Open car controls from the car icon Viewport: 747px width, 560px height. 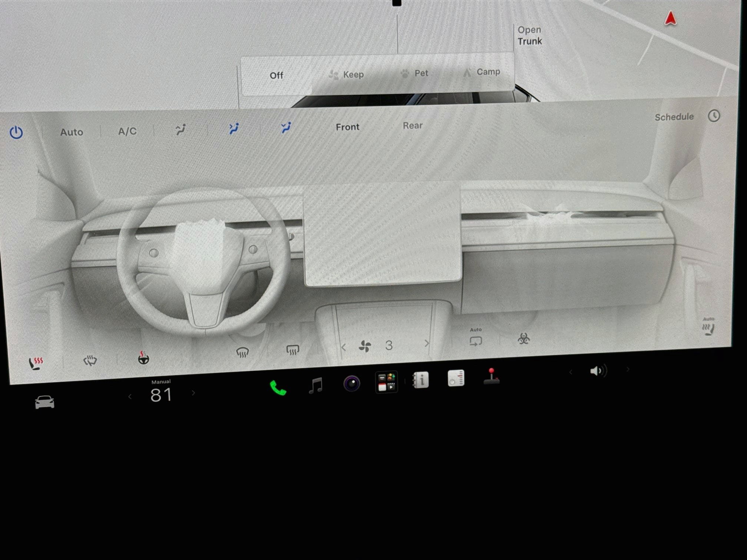click(x=44, y=402)
